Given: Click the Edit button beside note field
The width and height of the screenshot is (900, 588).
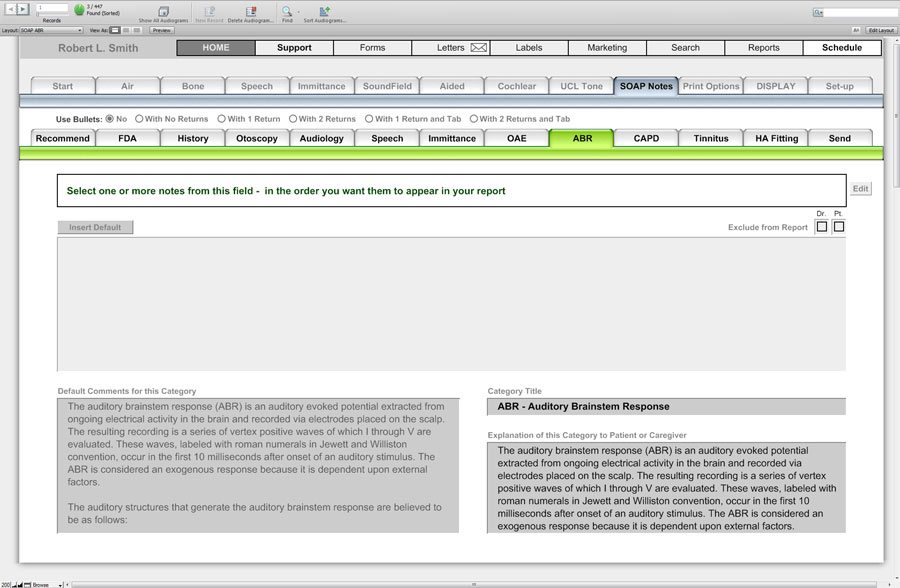Looking at the screenshot, I should [860, 189].
